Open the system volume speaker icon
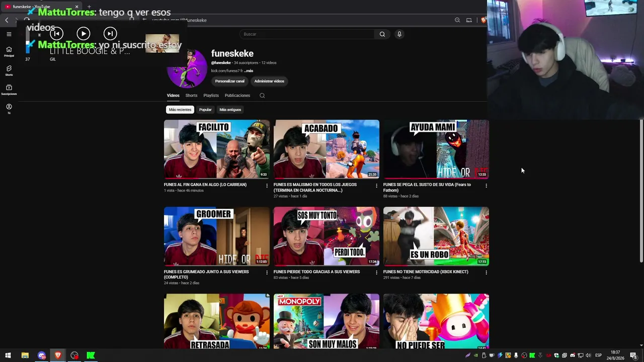The height and width of the screenshot is (362, 644). [588, 355]
